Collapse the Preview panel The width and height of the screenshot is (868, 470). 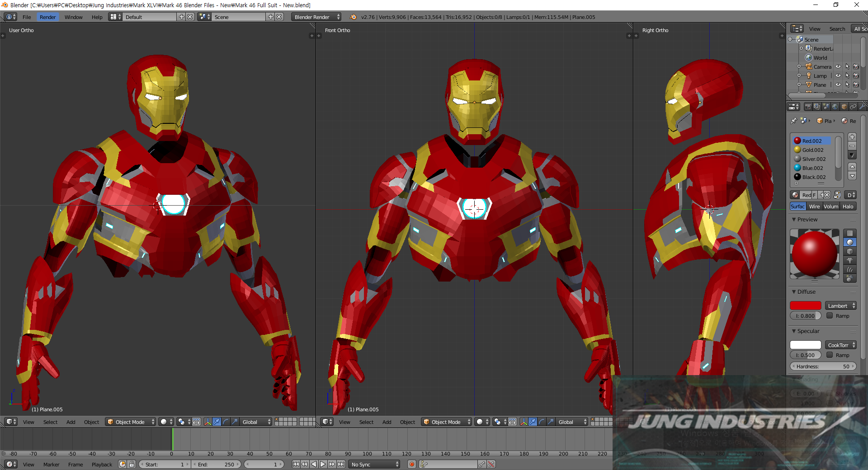point(794,220)
